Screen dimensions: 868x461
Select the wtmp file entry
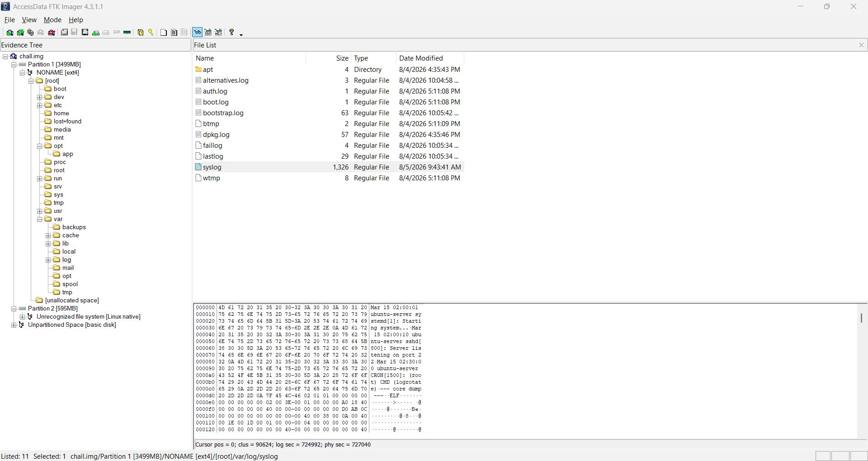coord(329,178)
